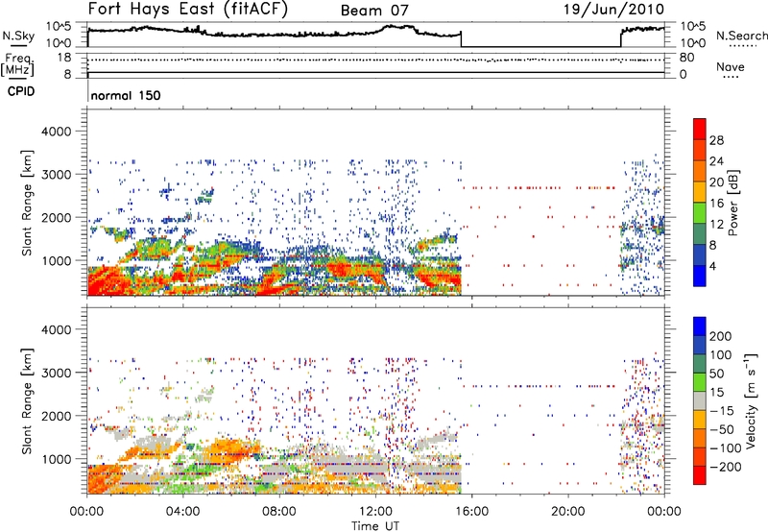Click the left '10^5' noise axis value
The image size is (768, 532).
pyautogui.click(x=59, y=27)
